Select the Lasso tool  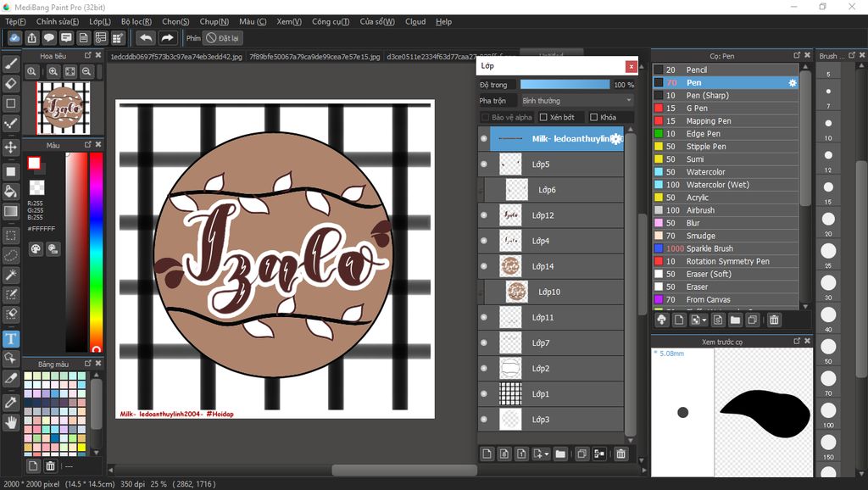10,255
